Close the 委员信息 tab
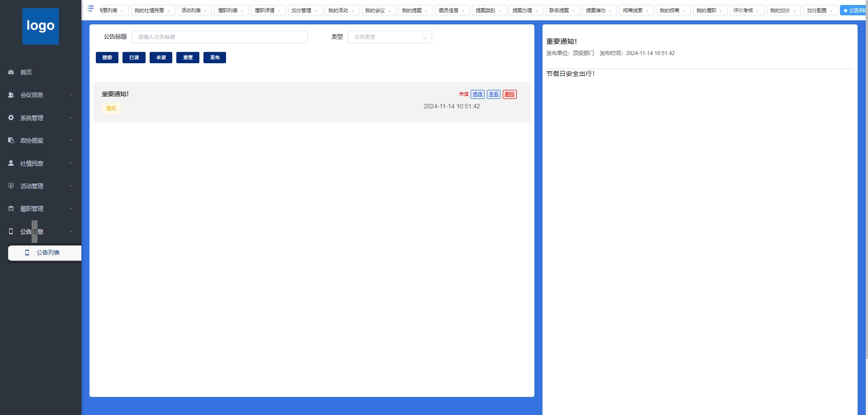Screen dimensions: 868x415 (463, 11)
